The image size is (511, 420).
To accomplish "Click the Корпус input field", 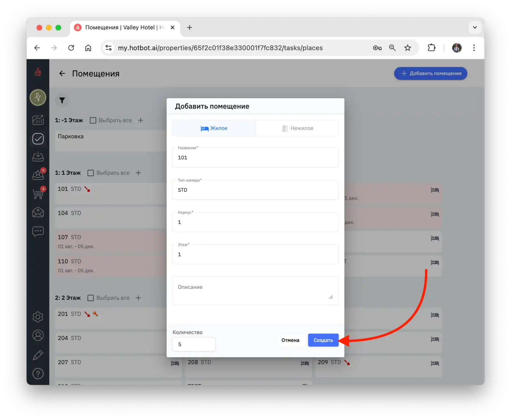I will point(255,222).
